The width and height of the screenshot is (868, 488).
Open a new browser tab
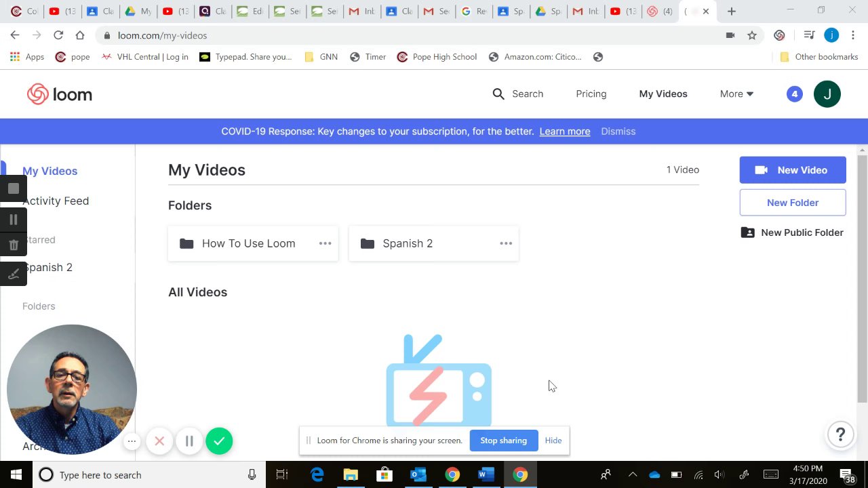(731, 12)
